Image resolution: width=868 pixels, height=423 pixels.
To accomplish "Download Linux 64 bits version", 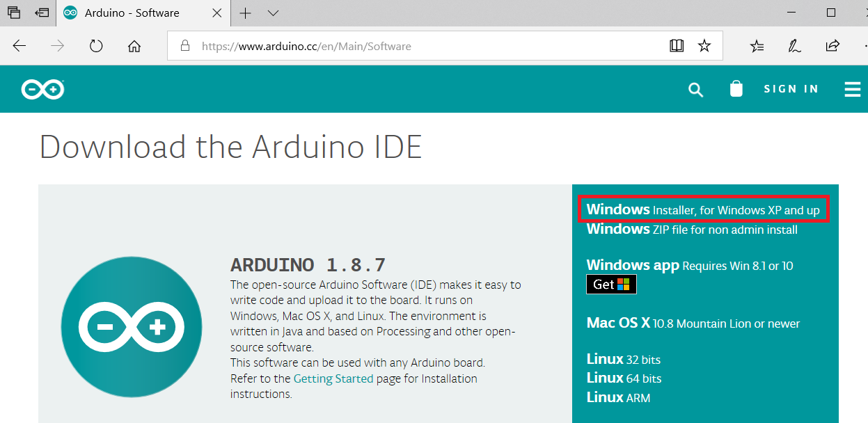I will point(624,378).
